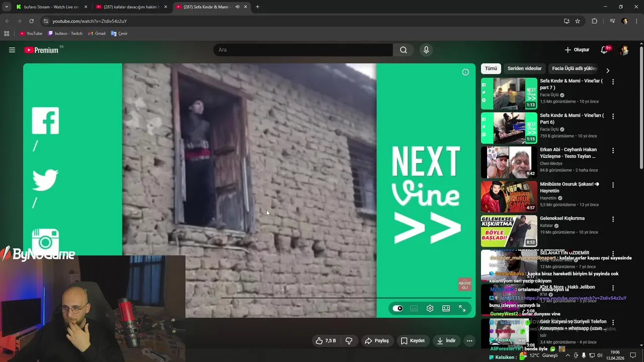This screenshot has height=362, width=644.
Task: Open options for Minibüste Osuruk Şakası video
Action: pyautogui.click(x=613, y=185)
